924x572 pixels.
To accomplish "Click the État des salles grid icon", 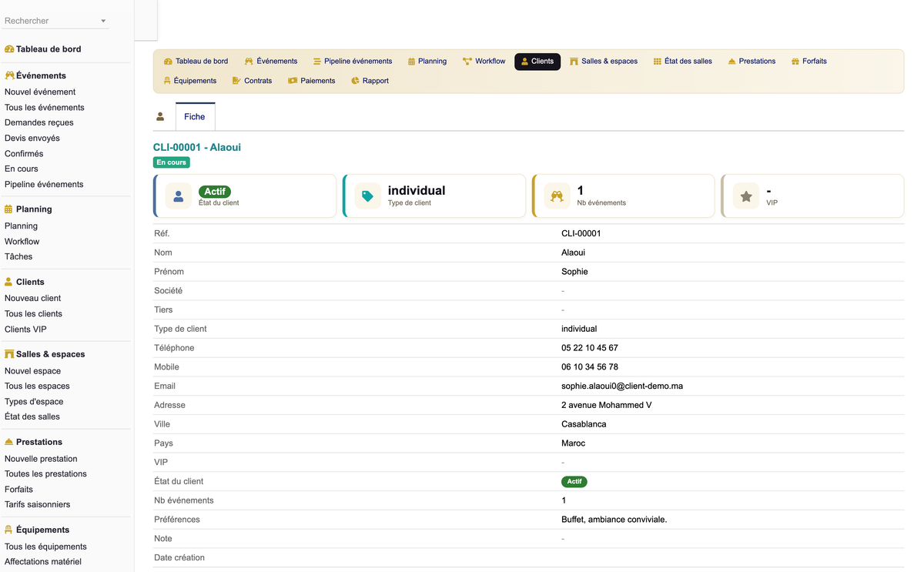I will point(657,62).
